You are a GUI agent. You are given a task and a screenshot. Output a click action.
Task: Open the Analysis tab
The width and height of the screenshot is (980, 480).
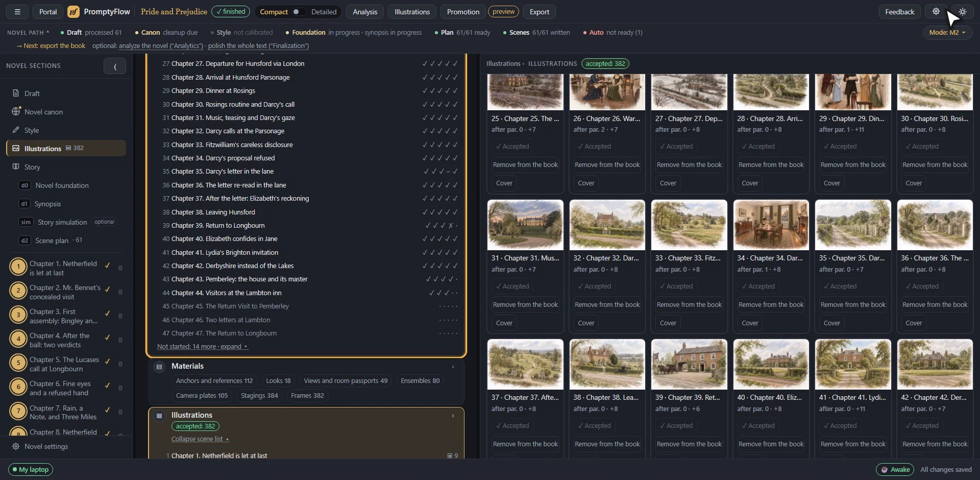(365, 12)
